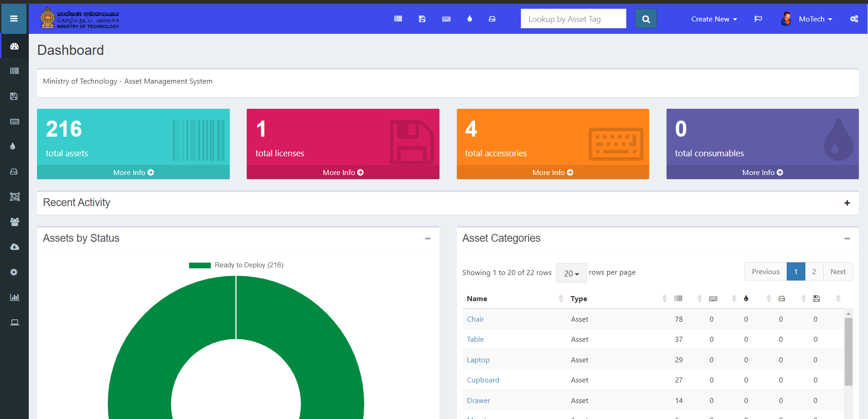Click More Info under total assets
868x419 pixels.
(133, 172)
